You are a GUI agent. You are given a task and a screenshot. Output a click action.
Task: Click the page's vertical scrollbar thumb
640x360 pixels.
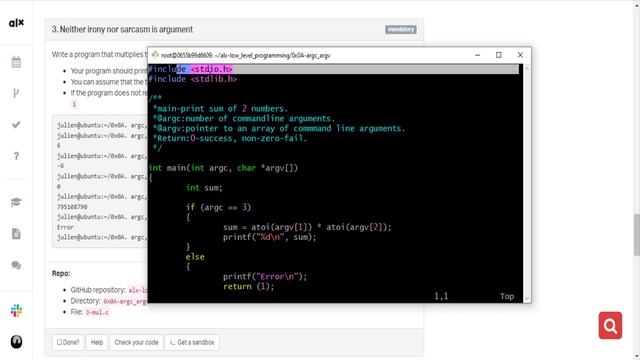click(x=637, y=235)
